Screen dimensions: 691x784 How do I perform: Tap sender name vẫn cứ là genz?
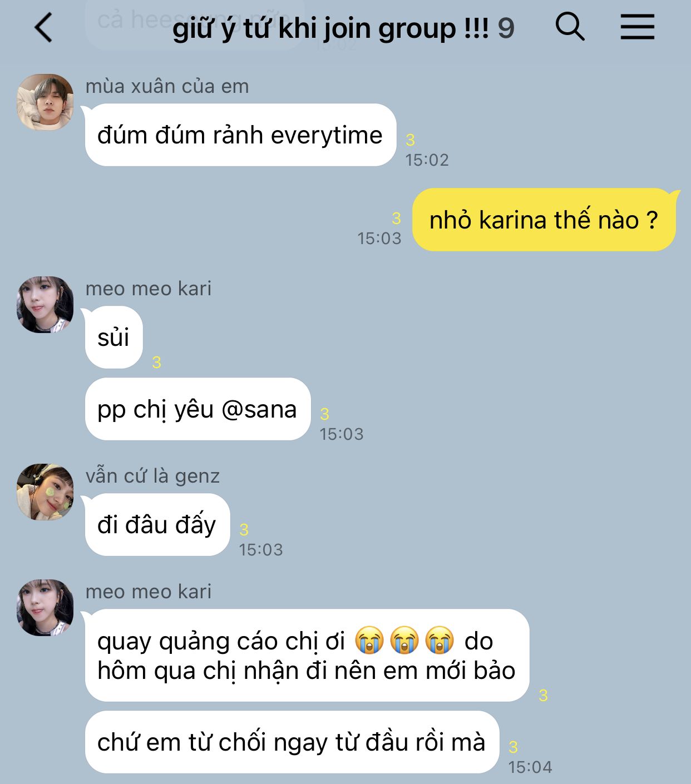152,476
